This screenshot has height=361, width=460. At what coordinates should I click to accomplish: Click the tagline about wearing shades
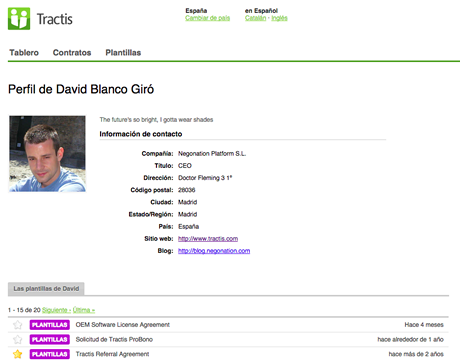click(156, 120)
